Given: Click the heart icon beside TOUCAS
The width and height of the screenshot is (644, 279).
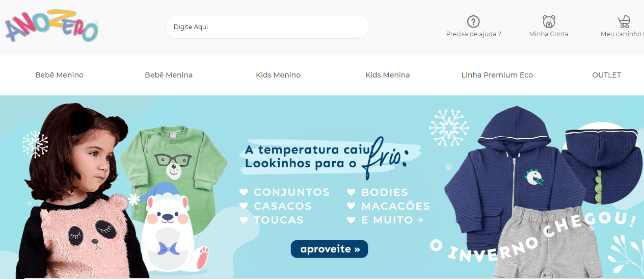Looking at the screenshot, I should [x=244, y=220].
